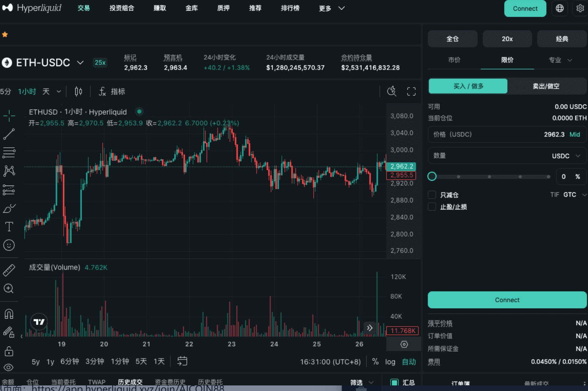Select the ruler measure tool
The height and width of the screenshot is (391, 588).
click(9, 270)
